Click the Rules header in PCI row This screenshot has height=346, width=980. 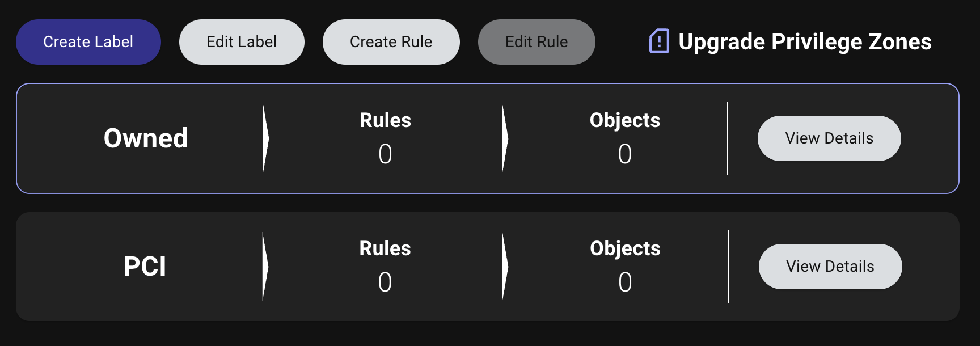point(385,248)
